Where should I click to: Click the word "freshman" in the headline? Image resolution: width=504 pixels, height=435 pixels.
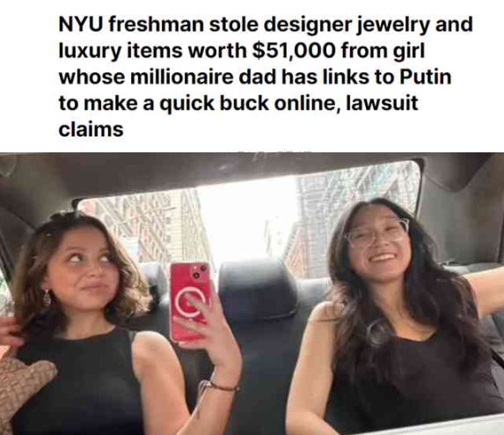coord(156,25)
